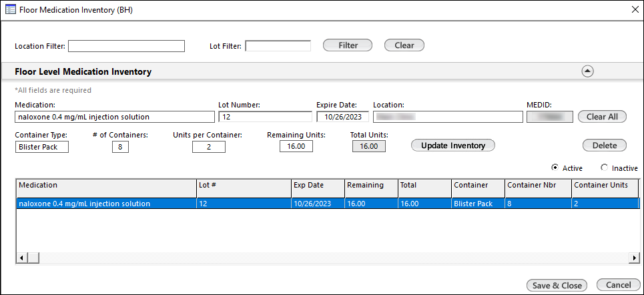The image size is (644, 295).
Task: Click the Floor Medication Inventory window icon
Action: (11, 9)
